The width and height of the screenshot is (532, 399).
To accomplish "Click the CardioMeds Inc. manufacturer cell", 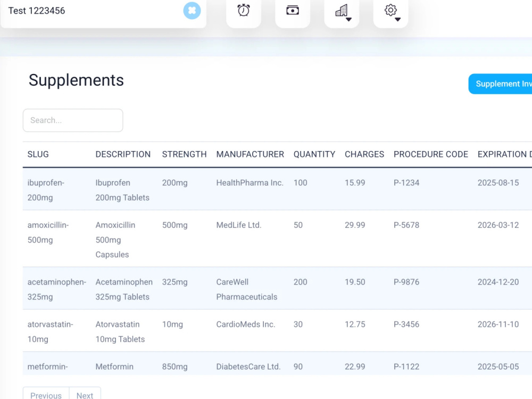I will point(246,325).
